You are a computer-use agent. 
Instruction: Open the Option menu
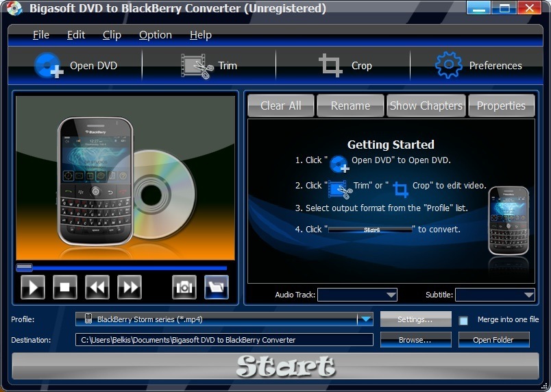(156, 35)
